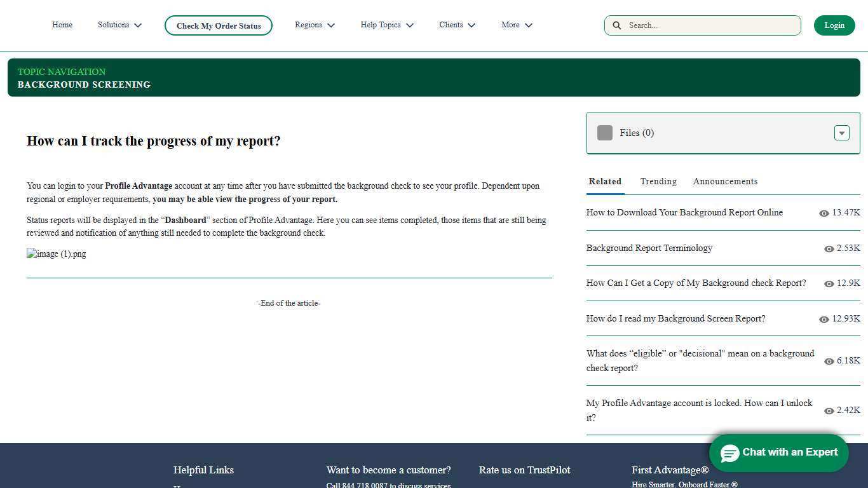Click the gray Files icon
Image resolution: width=868 pixels, height=488 pixels.
tap(604, 133)
